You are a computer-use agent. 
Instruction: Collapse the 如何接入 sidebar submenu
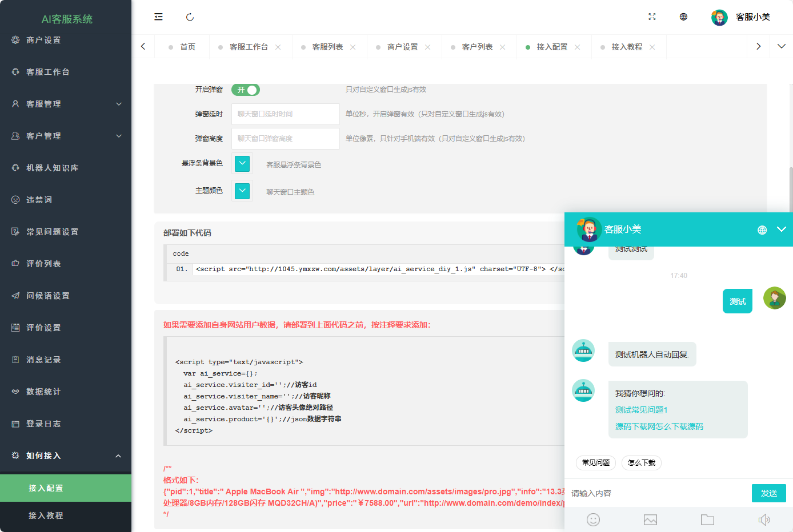click(118, 456)
